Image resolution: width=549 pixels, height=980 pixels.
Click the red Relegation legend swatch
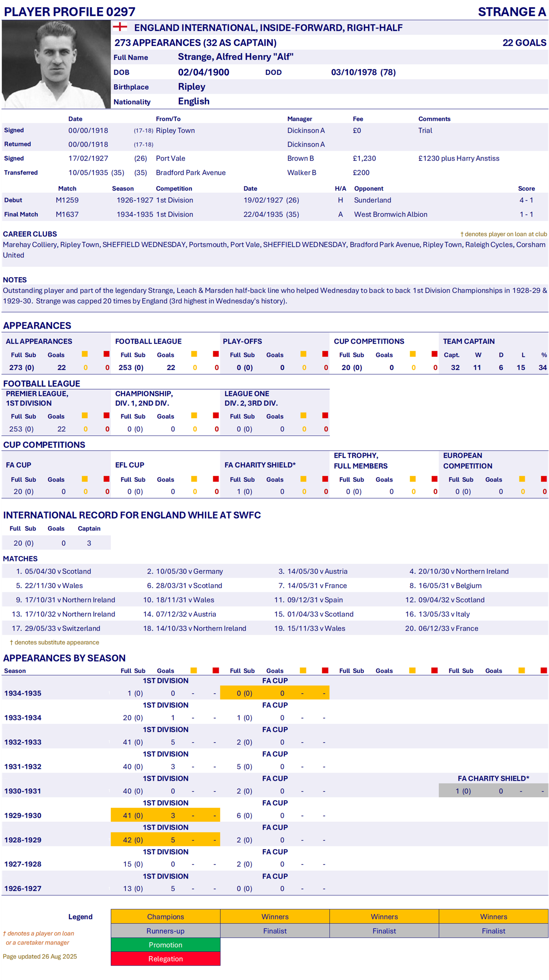(x=165, y=959)
